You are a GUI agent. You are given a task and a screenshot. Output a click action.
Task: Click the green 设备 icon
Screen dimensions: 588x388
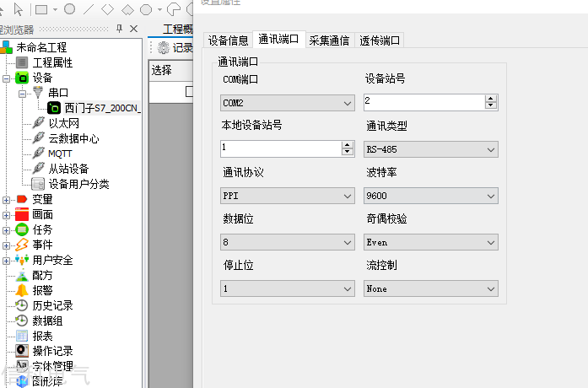(22, 78)
